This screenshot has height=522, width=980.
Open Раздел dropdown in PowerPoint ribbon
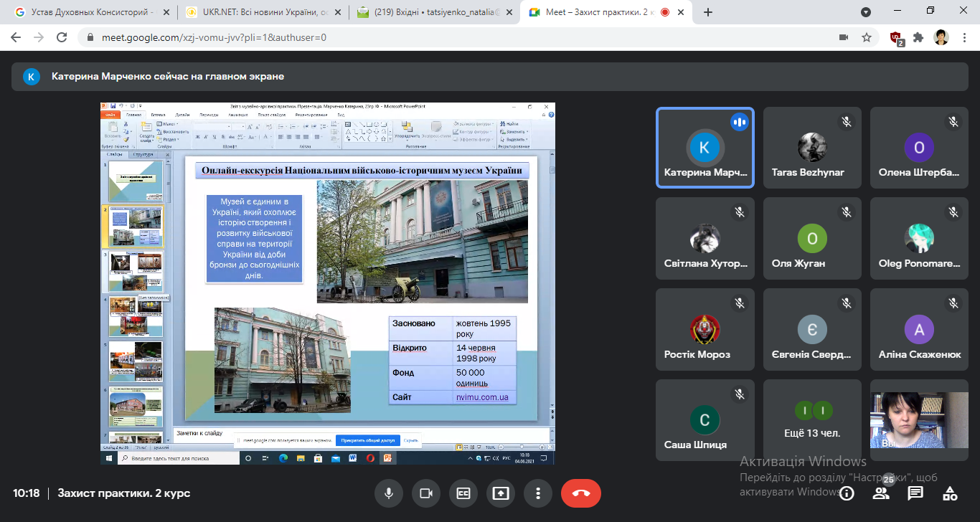pos(169,139)
